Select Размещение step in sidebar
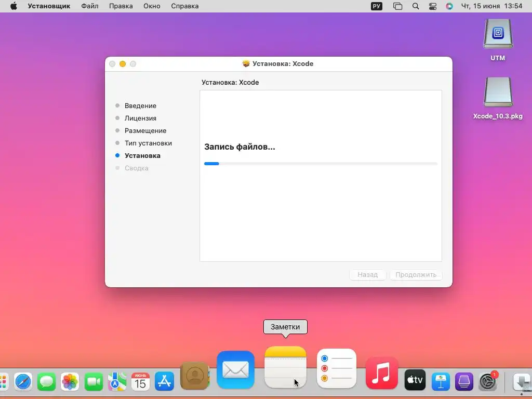 coord(145,130)
